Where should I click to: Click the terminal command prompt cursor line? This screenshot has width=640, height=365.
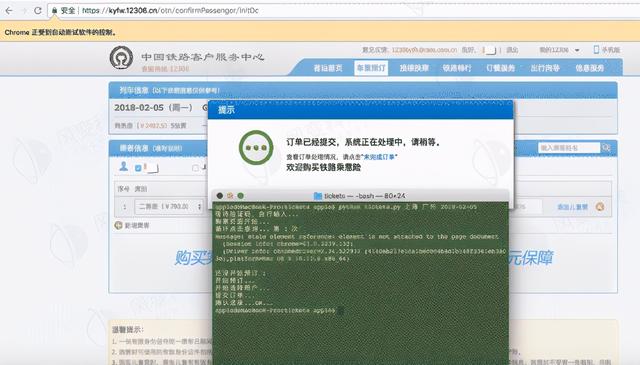point(279,311)
